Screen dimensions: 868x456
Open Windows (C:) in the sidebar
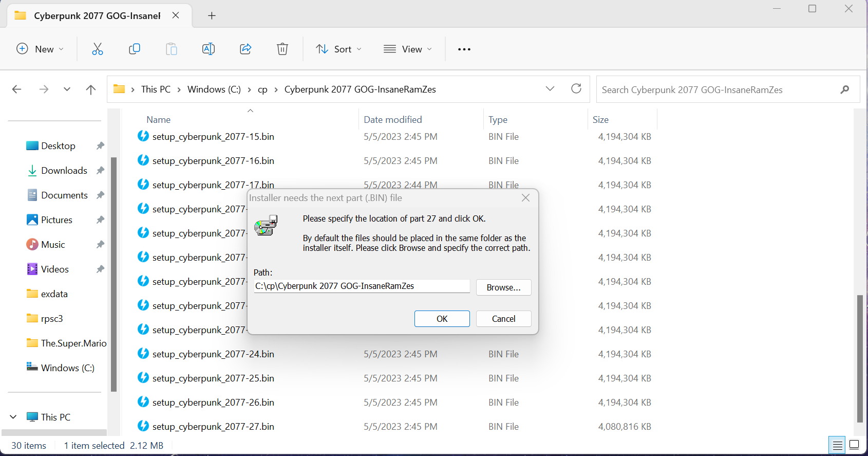point(67,368)
